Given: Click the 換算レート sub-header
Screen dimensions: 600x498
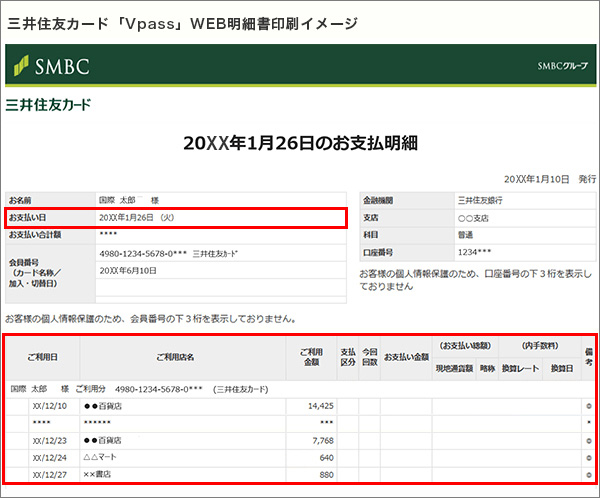Looking at the screenshot, I should 520,369.
